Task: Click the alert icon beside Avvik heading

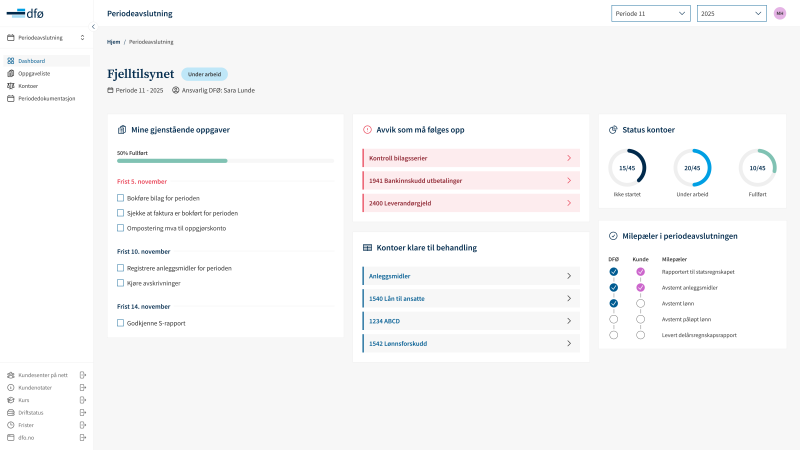Action: (x=367, y=130)
